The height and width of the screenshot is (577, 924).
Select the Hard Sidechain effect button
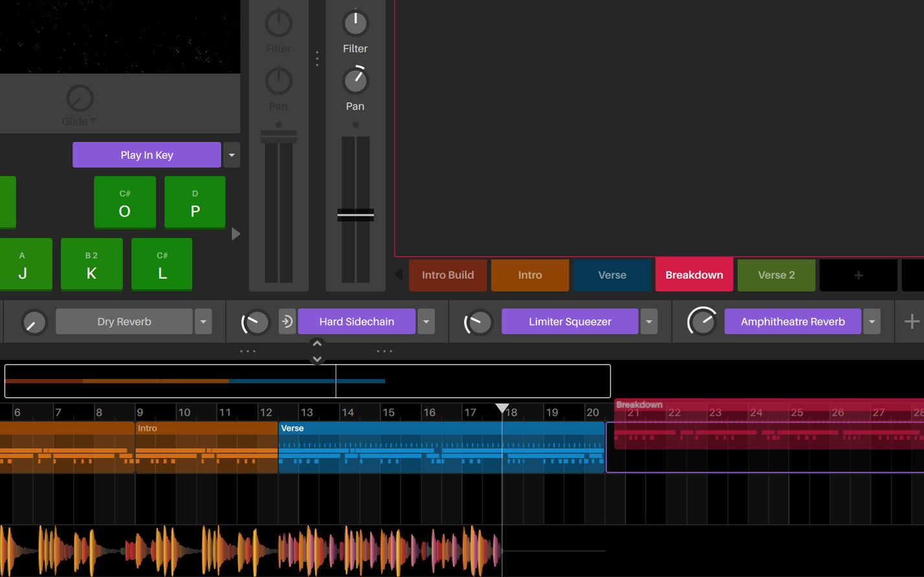pos(357,321)
